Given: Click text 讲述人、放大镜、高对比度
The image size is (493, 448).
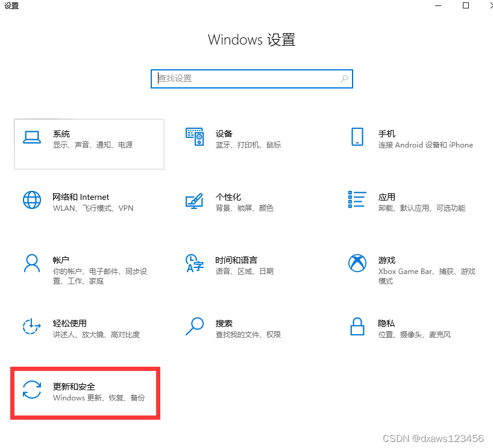Looking at the screenshot, I should pos(96,335).
